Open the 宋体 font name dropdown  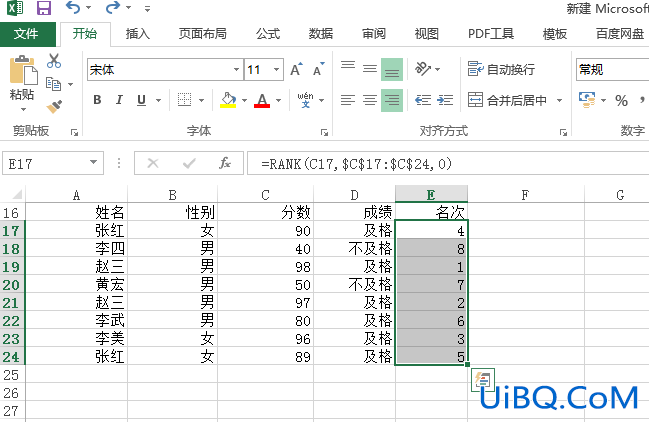point(236,69)
